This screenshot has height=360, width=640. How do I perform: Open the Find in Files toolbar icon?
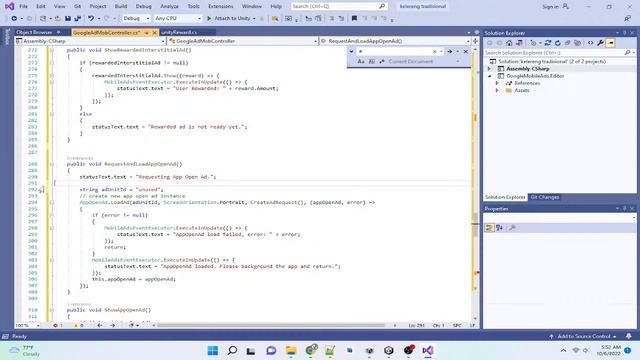275,18
